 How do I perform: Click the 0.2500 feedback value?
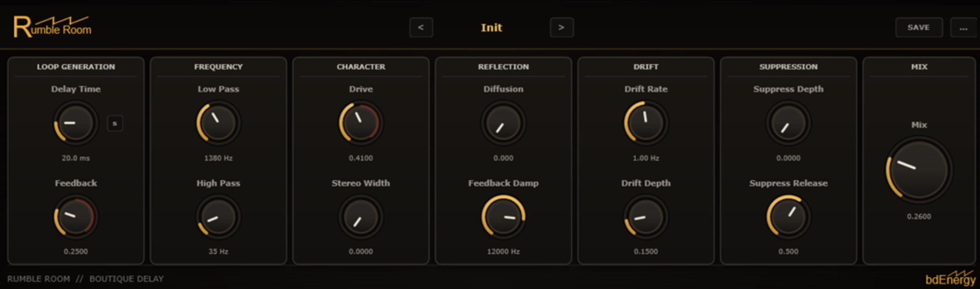point(76,252)
